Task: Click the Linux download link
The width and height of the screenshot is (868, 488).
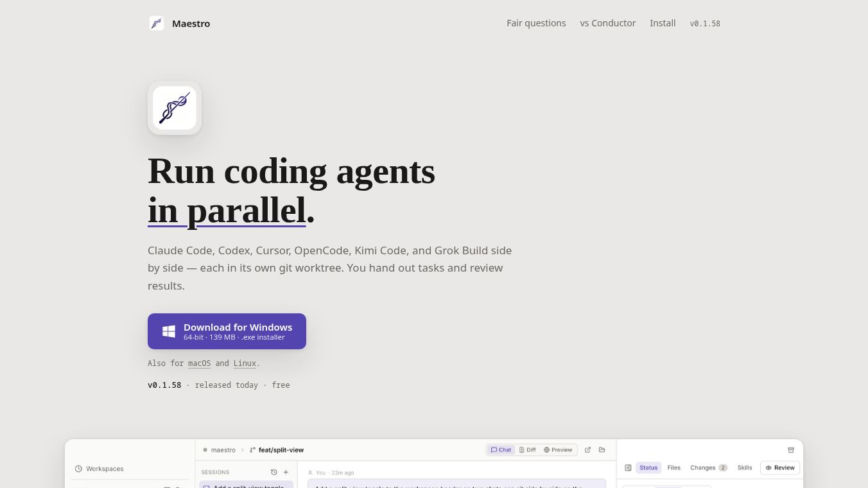Action: 245,363
